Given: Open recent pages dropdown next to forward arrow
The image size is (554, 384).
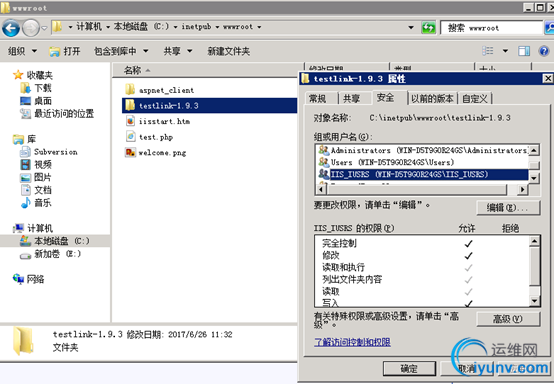Looking at the screenshot, I should (44, 28).
